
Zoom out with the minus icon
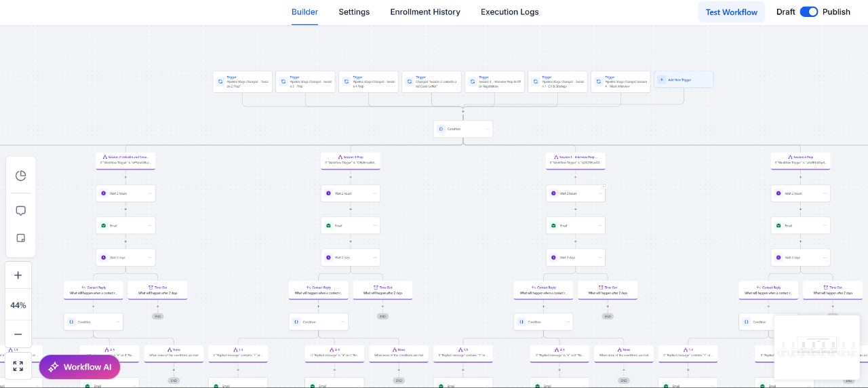18,334
